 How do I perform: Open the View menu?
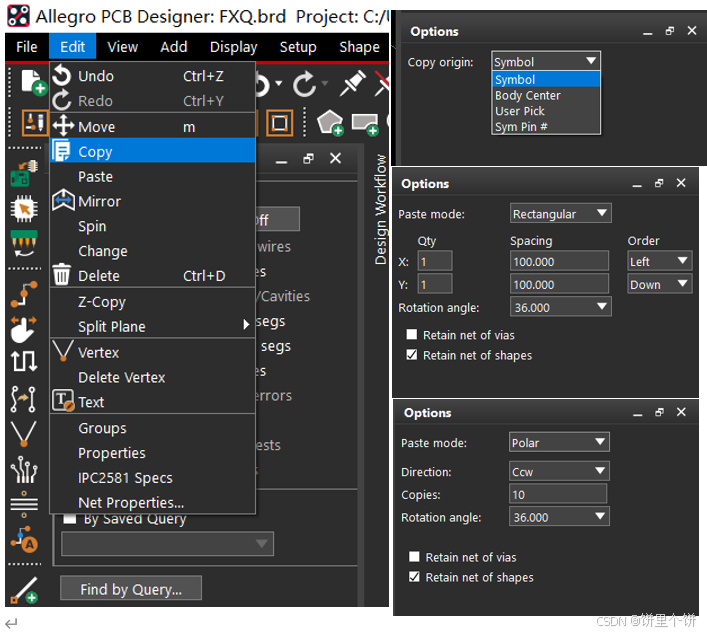(122, 47)
